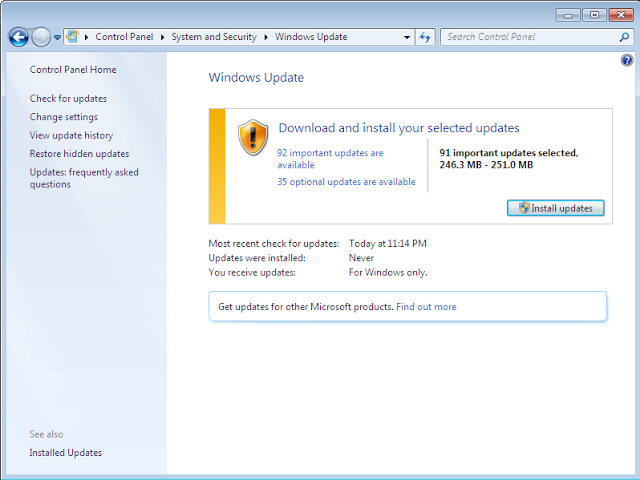
Task: Open help via the blue question mark
Action: [x=627, y=60]
